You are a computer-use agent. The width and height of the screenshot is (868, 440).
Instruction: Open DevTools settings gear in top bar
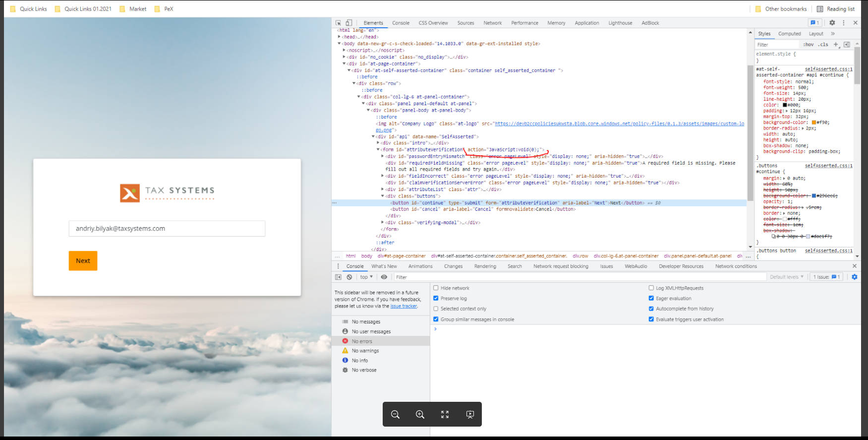[x=832, y=23]
